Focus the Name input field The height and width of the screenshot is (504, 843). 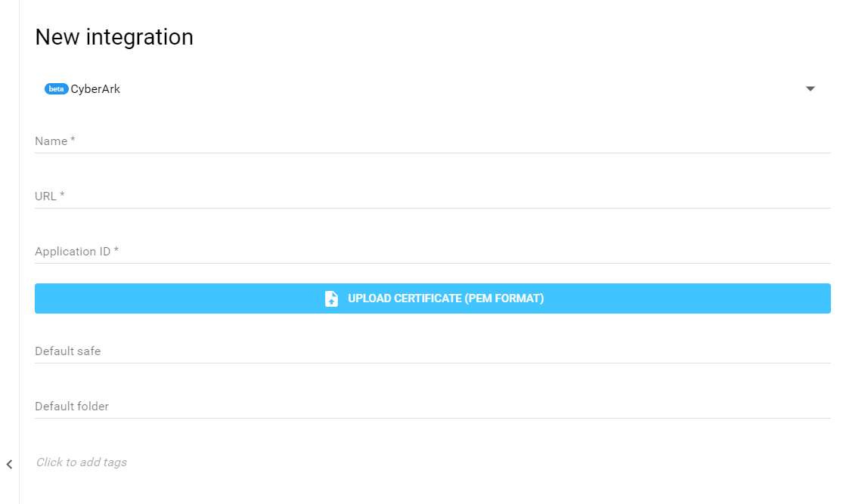click(x=432, y=141)
